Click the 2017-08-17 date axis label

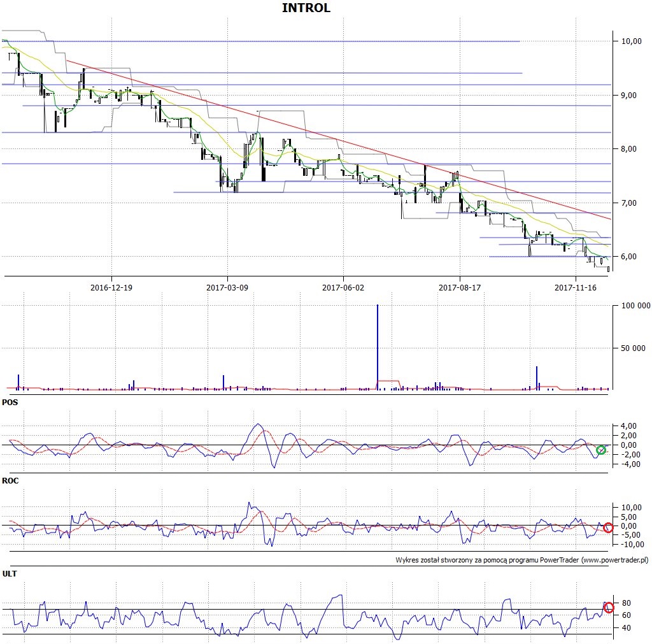460,287
